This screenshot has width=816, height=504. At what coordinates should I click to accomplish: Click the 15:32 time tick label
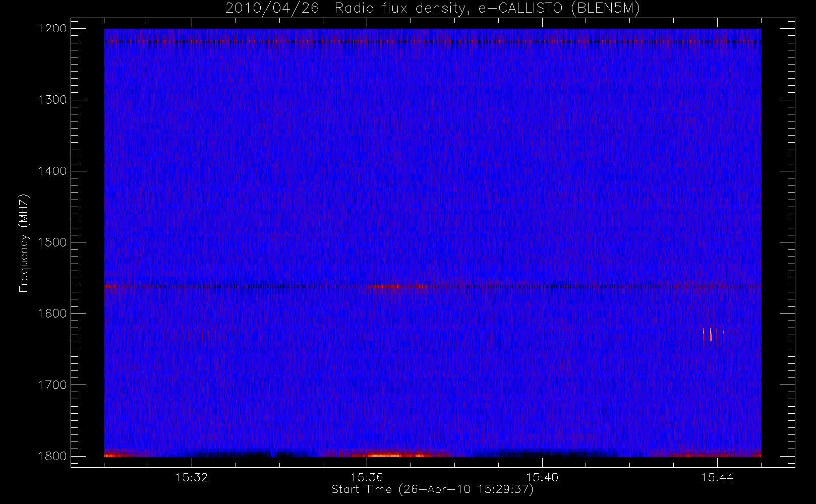(192, 477)
